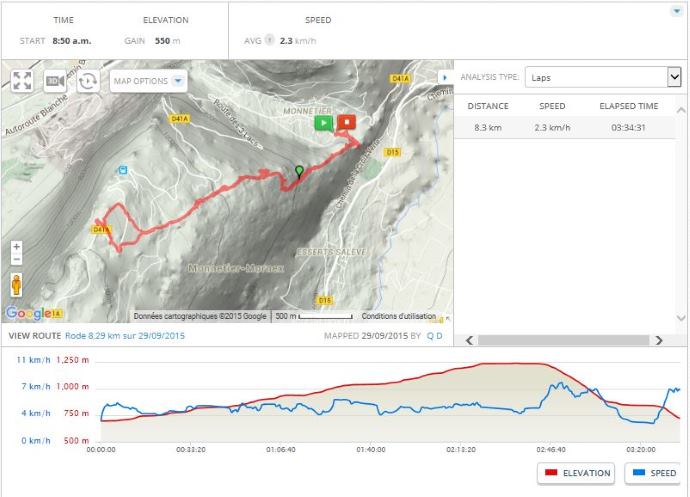Open the route link Rode 8.29 km
This screenshot has width=690, height=497.
click(x=125, y=336)
